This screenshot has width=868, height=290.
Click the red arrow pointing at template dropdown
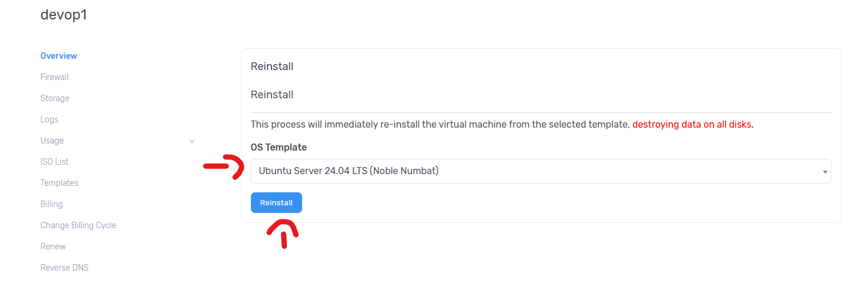click(x=224, y=167)
